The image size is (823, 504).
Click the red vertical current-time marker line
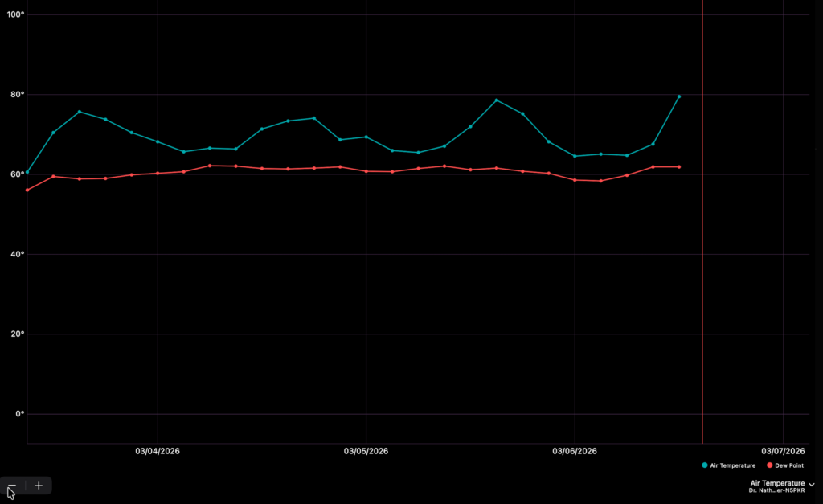click(702, 241)
